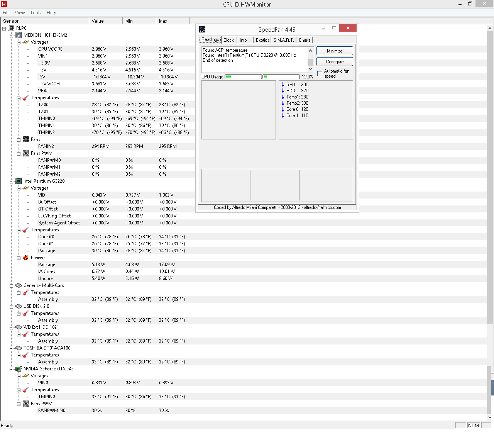
Task: Click the RLPC computer icon in the tree
Action: click(11, 28)
